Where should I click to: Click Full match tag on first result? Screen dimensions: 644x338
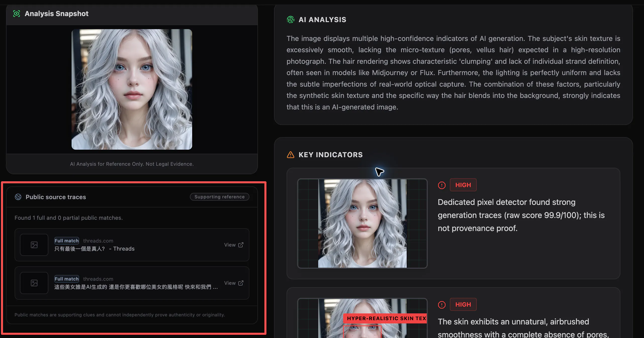pos(67,241)
